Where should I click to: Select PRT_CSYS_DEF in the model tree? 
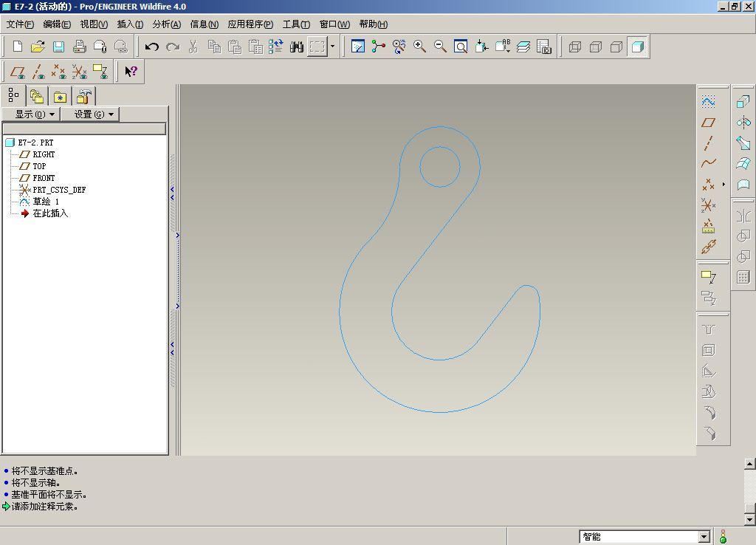(59, 190)
